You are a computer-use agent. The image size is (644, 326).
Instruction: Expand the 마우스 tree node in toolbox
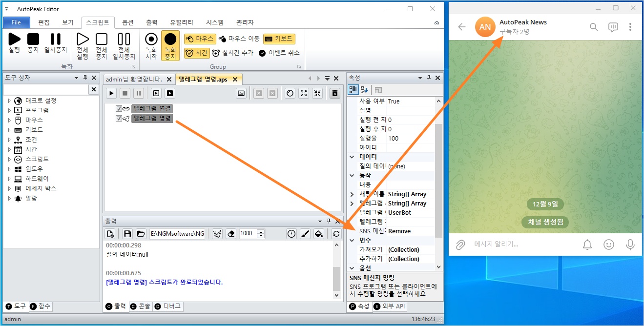tap(9, 120)
